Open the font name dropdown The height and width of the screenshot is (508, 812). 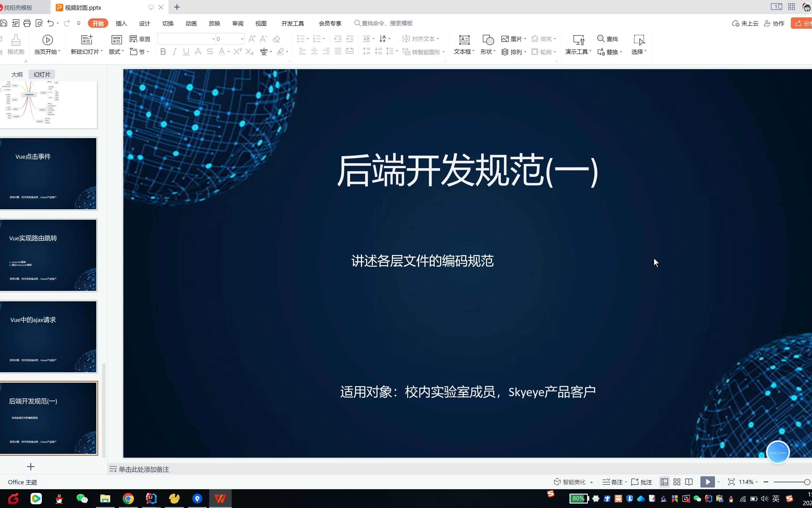tap(213, 39)
